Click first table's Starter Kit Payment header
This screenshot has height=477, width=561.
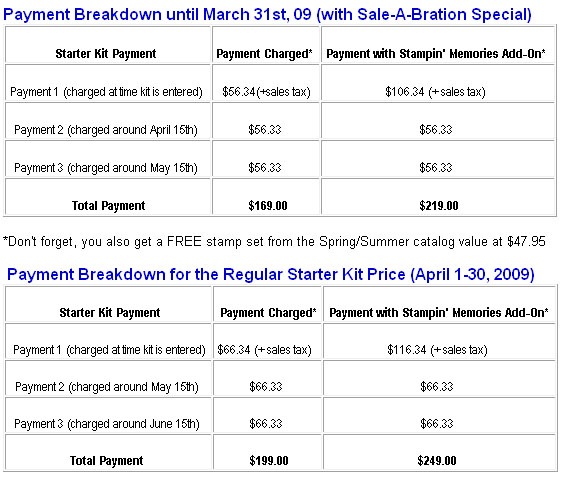[x=106, y=54]
